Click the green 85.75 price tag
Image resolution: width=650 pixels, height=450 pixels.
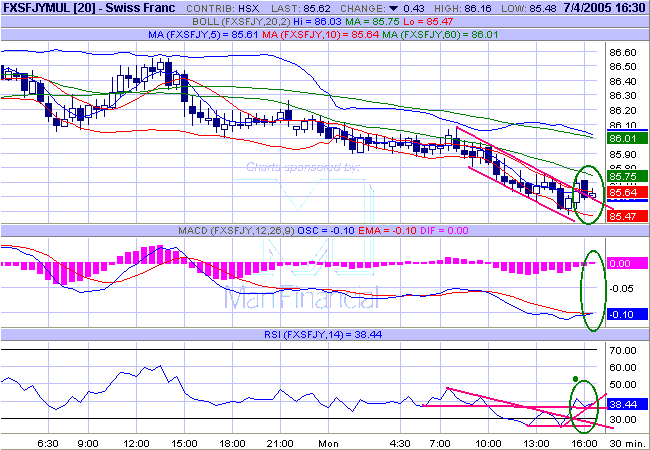[627, 177]
